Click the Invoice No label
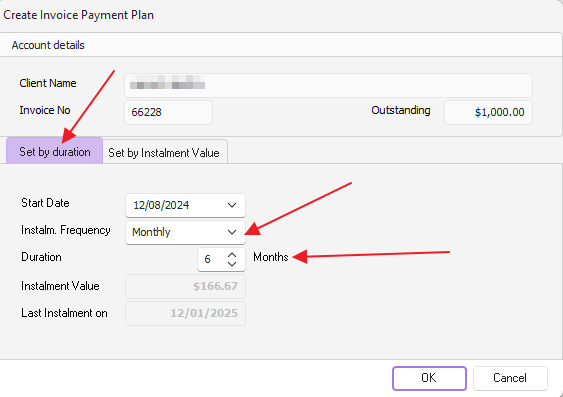Screen dimensions: 563x397 coord(45,110)
